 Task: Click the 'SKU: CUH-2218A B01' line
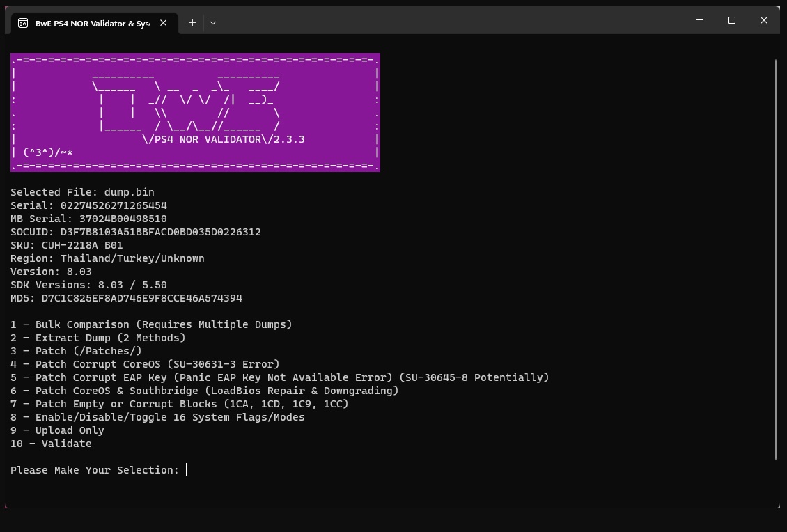tap(67, 245)
